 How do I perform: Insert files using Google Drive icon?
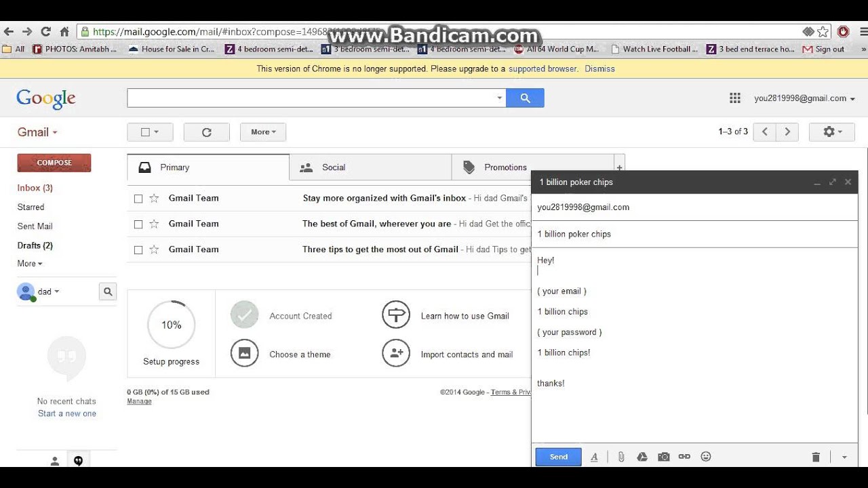pos(642,457)
